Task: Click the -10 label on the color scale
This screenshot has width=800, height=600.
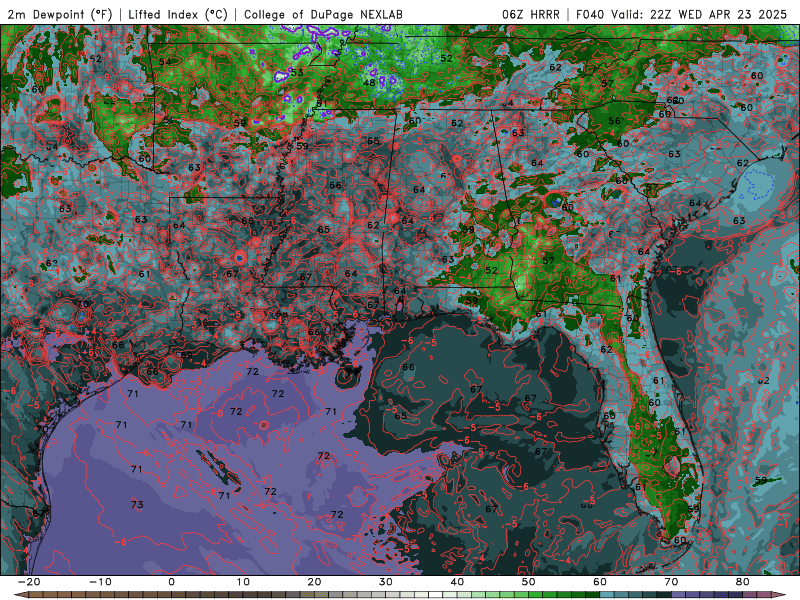Action: point(100,582)
